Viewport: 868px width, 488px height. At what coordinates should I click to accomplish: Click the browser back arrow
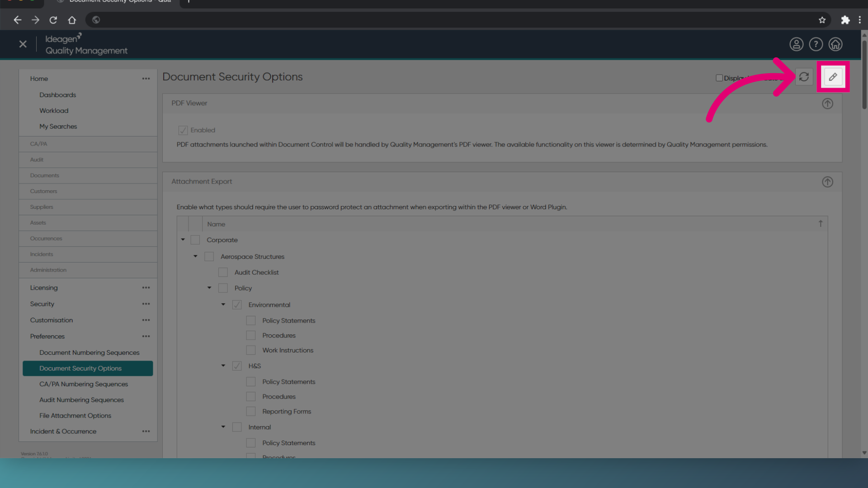pyautogui.click(x=17, y=20)
